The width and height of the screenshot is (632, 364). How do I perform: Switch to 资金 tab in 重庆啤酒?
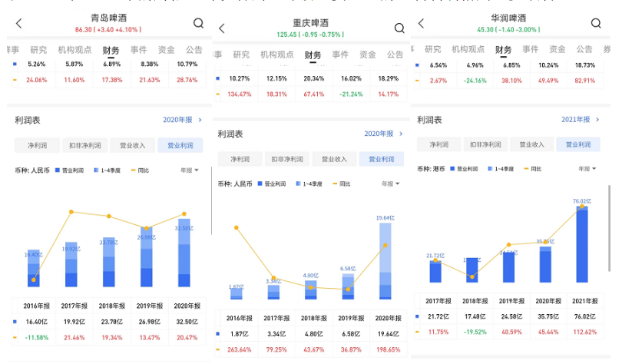368,55
